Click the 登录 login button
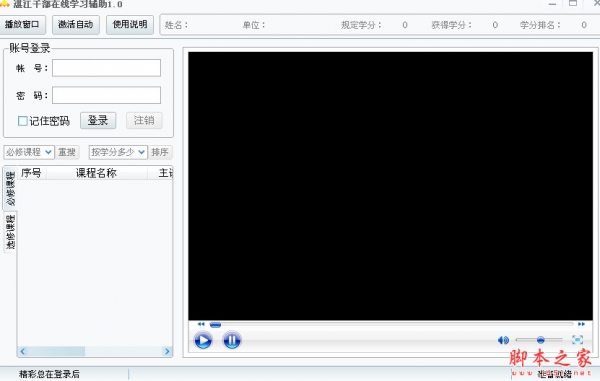Viewport: 600px width, 381px height. pos(98,120)
